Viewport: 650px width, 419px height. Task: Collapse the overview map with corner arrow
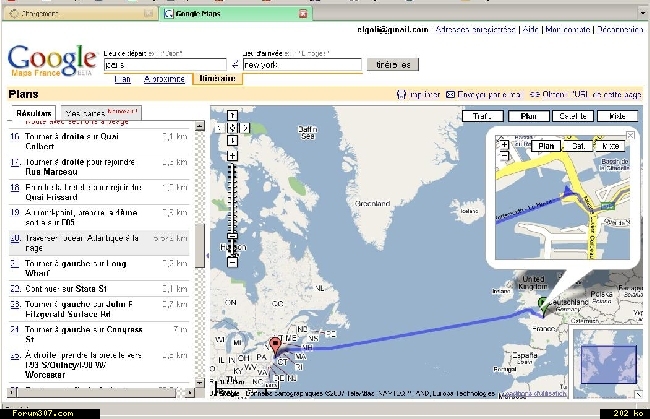coord(639,395)
